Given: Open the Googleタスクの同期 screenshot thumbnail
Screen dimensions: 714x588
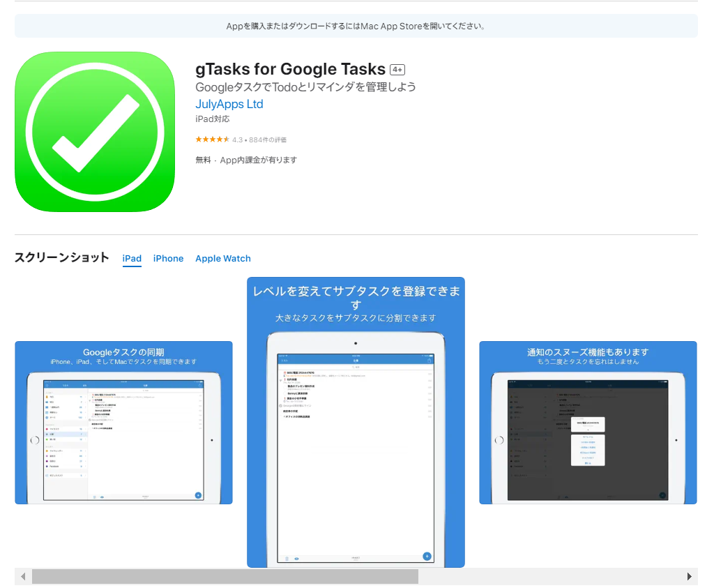Looking at the screenshot, I should (x=123, y=423).
